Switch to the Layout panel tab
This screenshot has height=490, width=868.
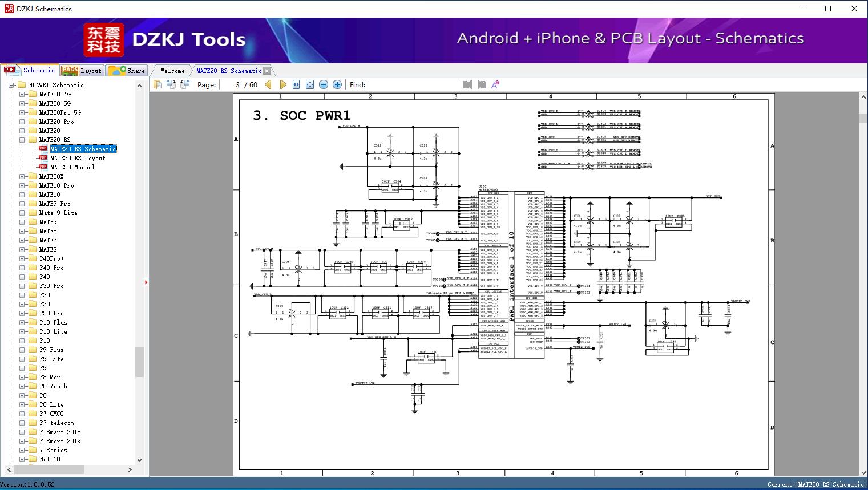[82, 71]
